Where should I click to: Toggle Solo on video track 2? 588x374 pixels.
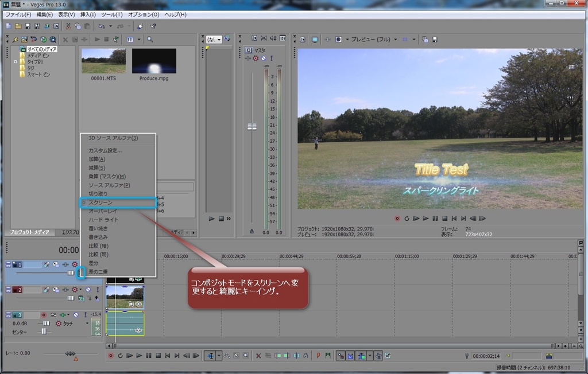[x=98, y=290]
